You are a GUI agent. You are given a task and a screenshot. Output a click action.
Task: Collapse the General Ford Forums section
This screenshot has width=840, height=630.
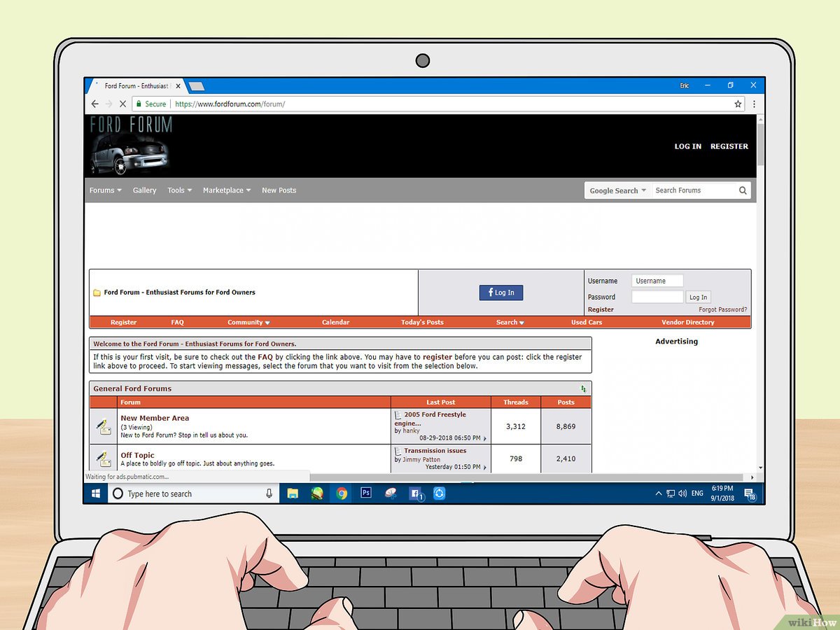(584, 389)
